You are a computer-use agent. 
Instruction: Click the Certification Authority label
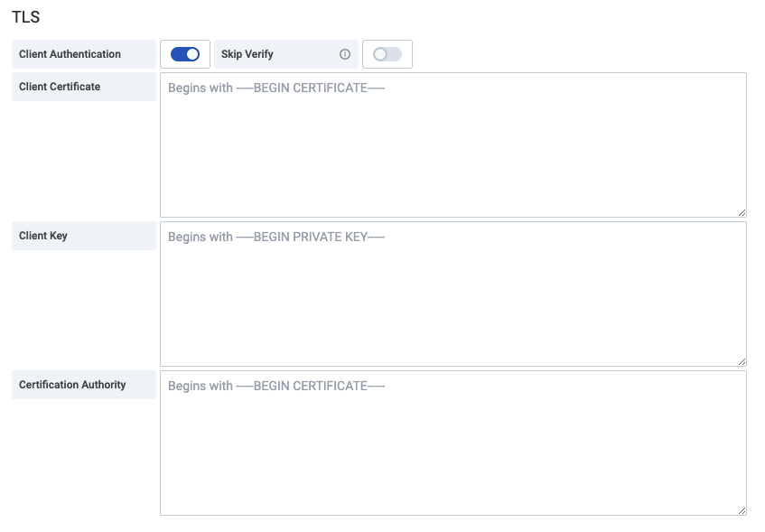pyautogui.click(x=72, y=385)
